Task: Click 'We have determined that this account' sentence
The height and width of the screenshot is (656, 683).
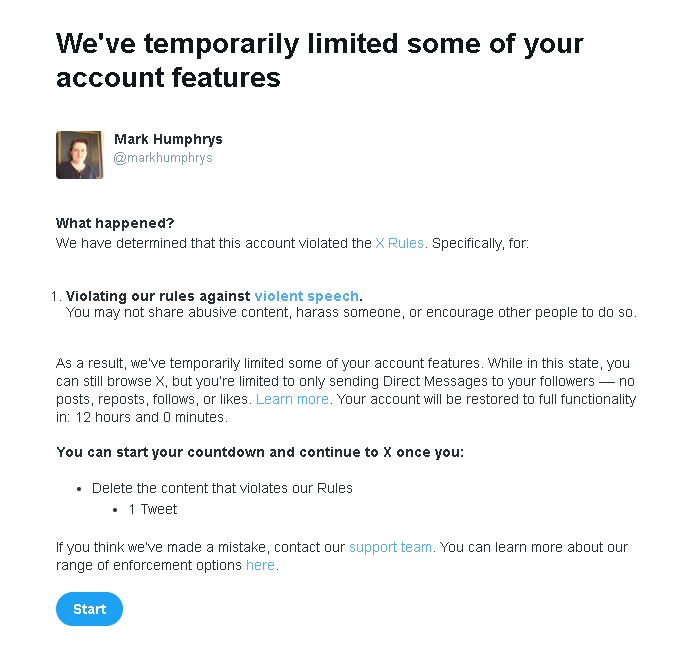Action: (x=213, y=243)
